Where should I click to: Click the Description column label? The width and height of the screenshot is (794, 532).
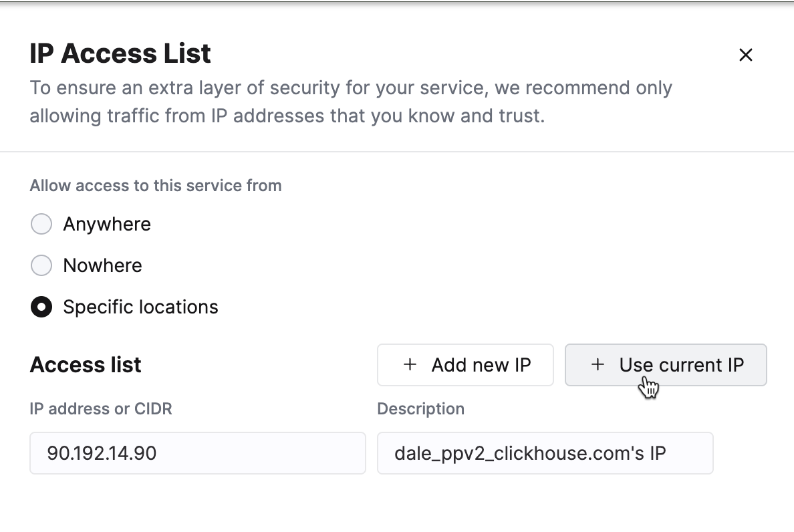421,408
